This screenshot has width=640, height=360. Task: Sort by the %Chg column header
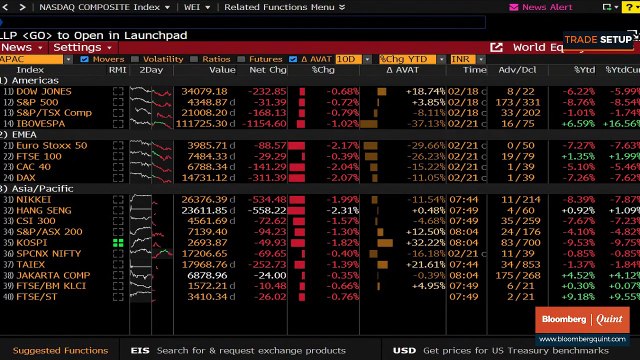click(x=323, y=70)
